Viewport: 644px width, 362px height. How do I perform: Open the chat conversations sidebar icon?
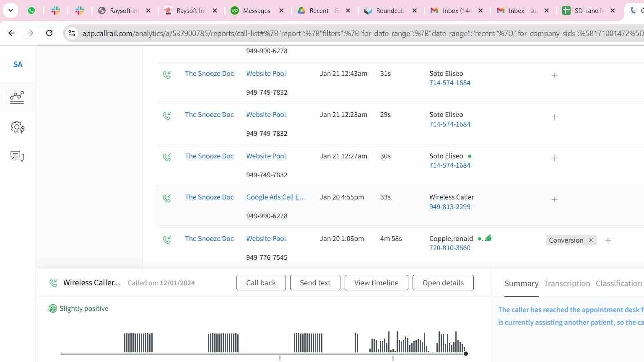(17, 156)
